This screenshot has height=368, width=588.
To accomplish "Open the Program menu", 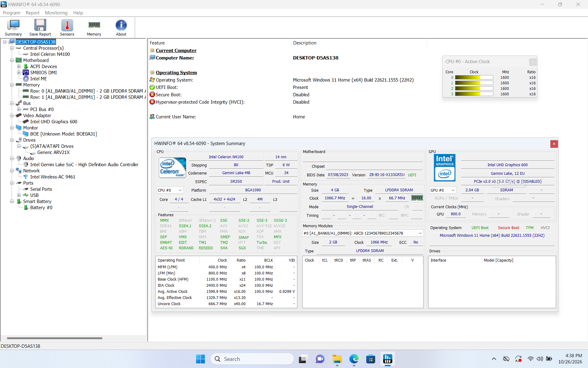I will coord(11,13).
